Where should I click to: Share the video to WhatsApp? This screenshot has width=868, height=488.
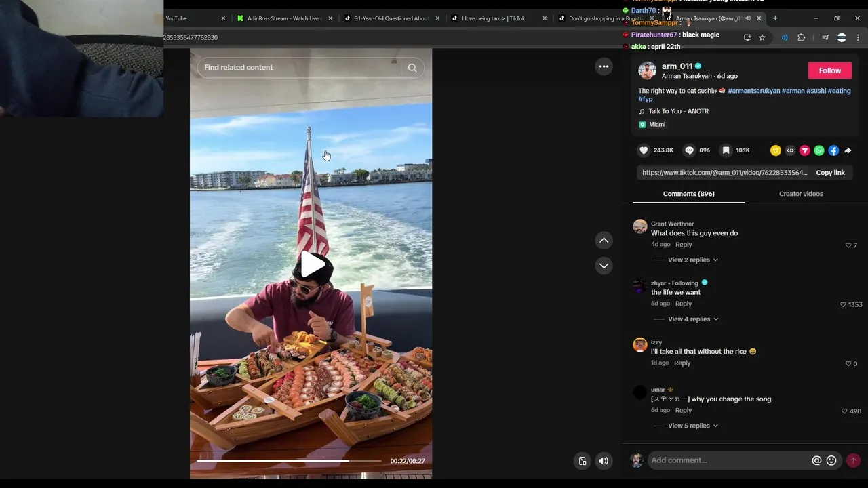[x=819, y=150]
